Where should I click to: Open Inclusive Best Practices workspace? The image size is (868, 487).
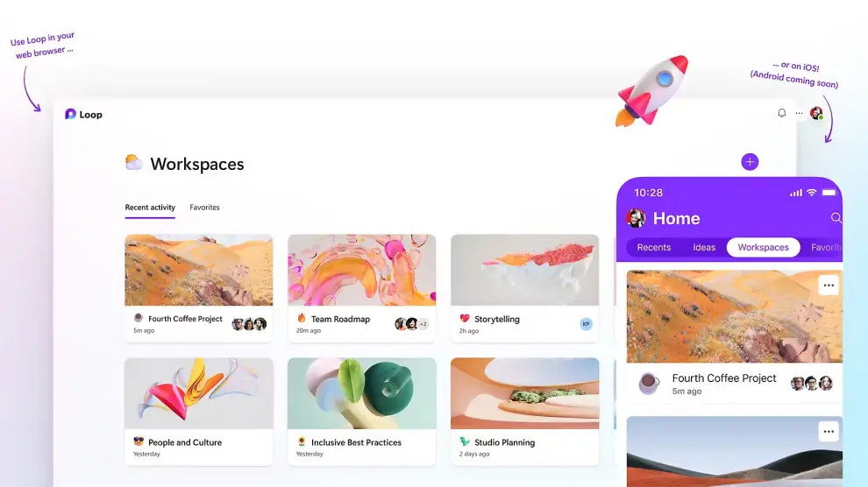tap(361, 412)
